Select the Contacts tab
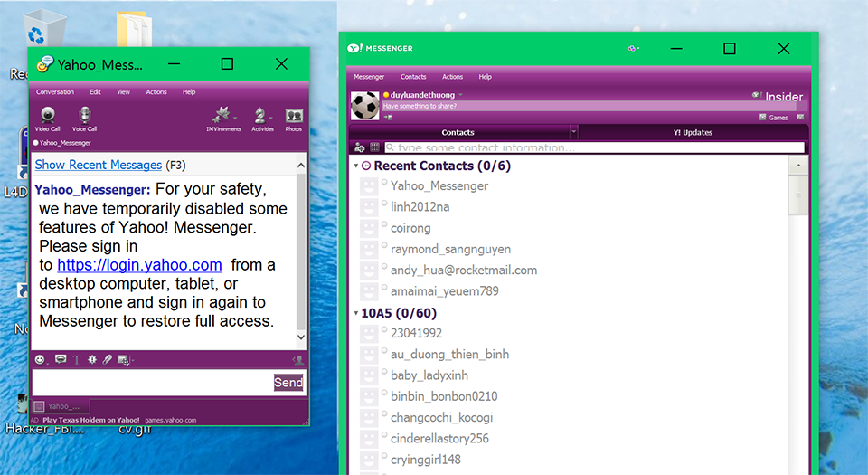The width and height of the screenshot is (868, 475). click(458, 132)
